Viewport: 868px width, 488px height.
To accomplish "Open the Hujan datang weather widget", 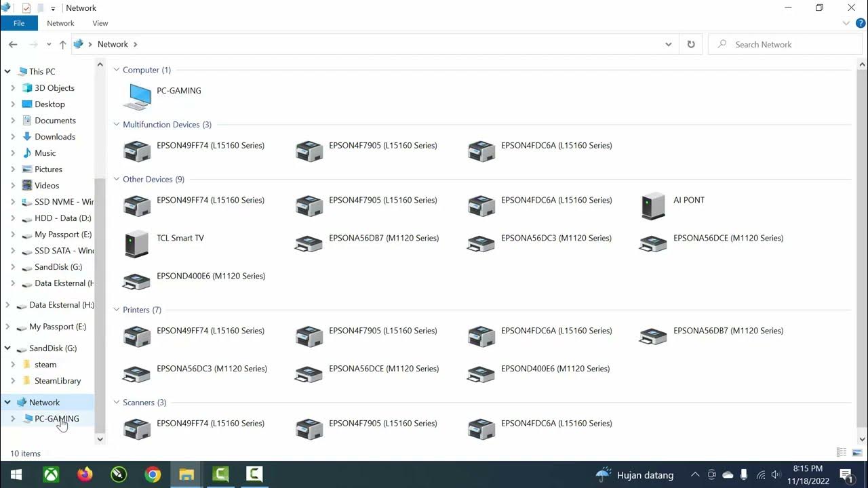I will 635,474.
